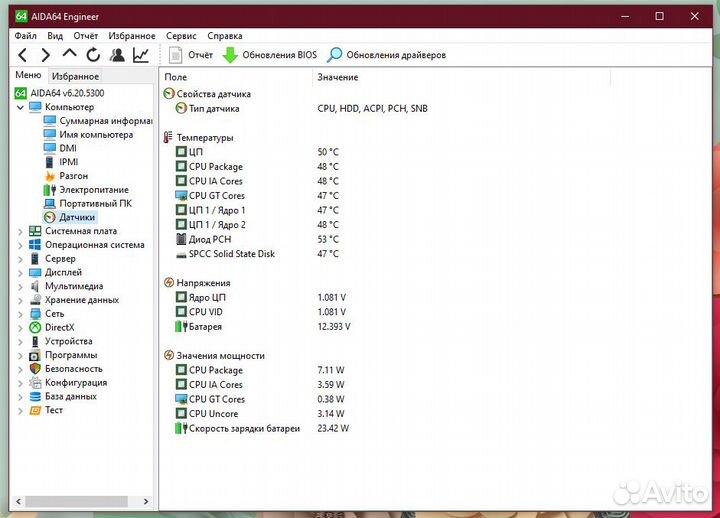Expand the Дисплей tree node
The width and height of the screenshot is (720, 518).
click(20, 273)
